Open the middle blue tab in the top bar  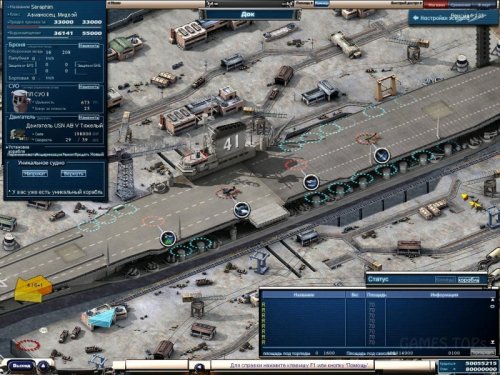[x=460, y=4]
